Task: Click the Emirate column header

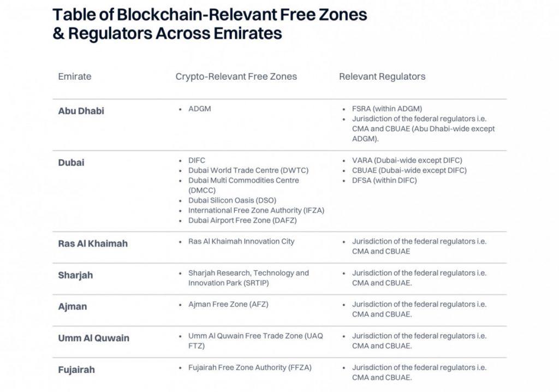Action: coord(75,76)
